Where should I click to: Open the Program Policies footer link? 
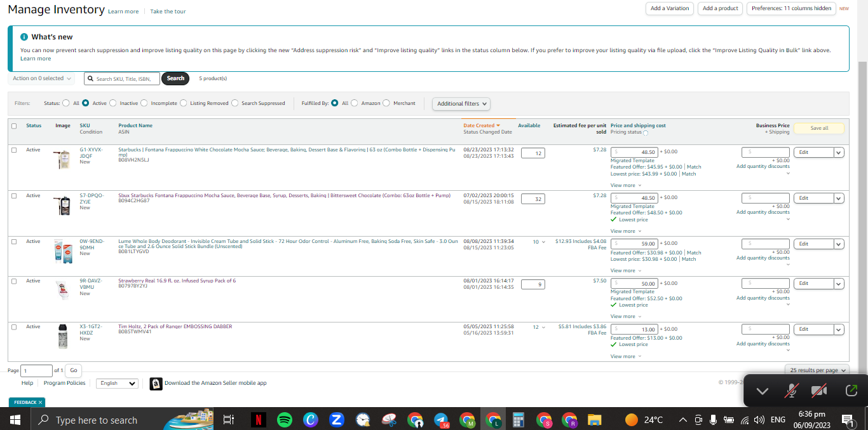click(64, 383)
